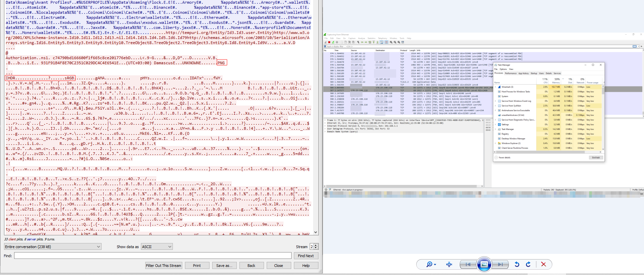This screenshot has width=644, height=275.
Task: Go to the previous image
Action: click(468, 265)
